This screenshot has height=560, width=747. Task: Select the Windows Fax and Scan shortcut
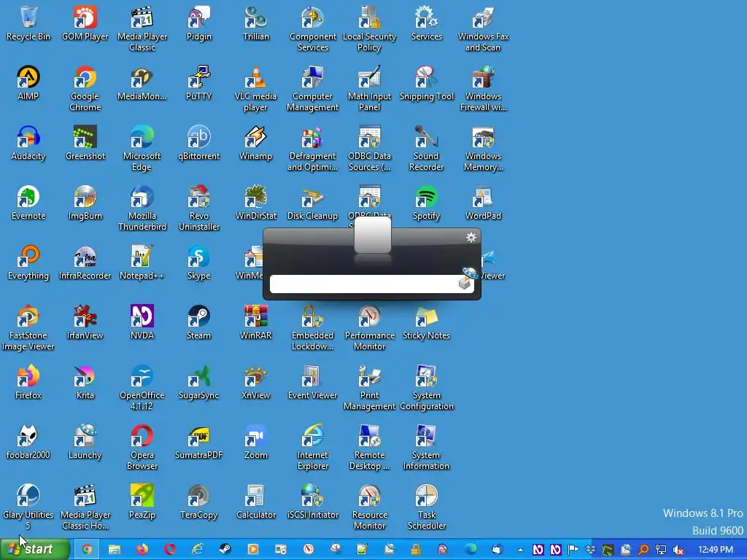[483, 29]
